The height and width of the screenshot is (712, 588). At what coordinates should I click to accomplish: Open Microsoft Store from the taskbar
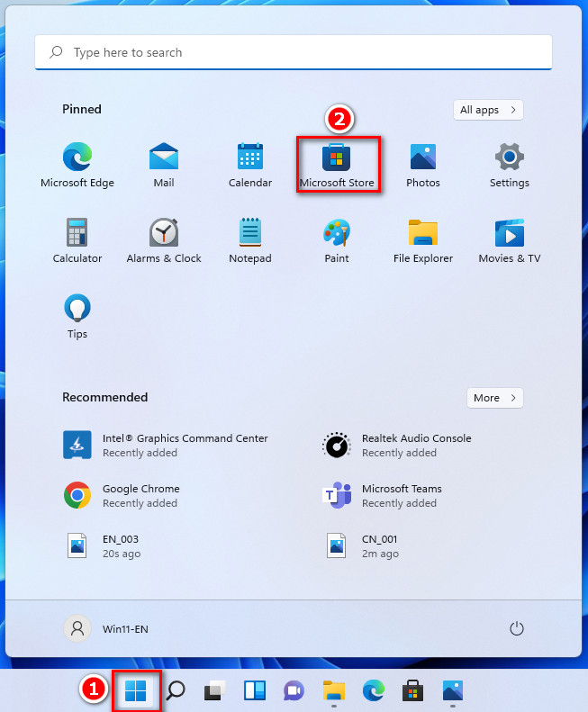point(413,690)
